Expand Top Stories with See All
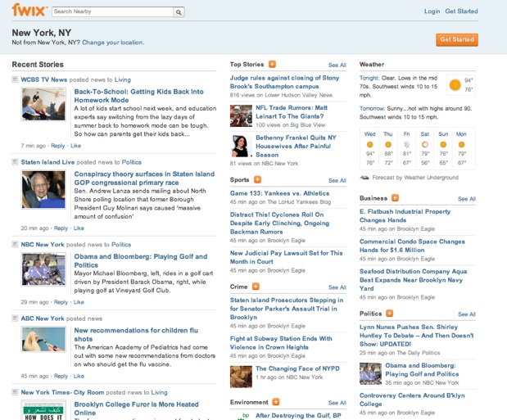The height and width of the screenshot is (420, 507). pyautogui.click(x=337, y=65)
